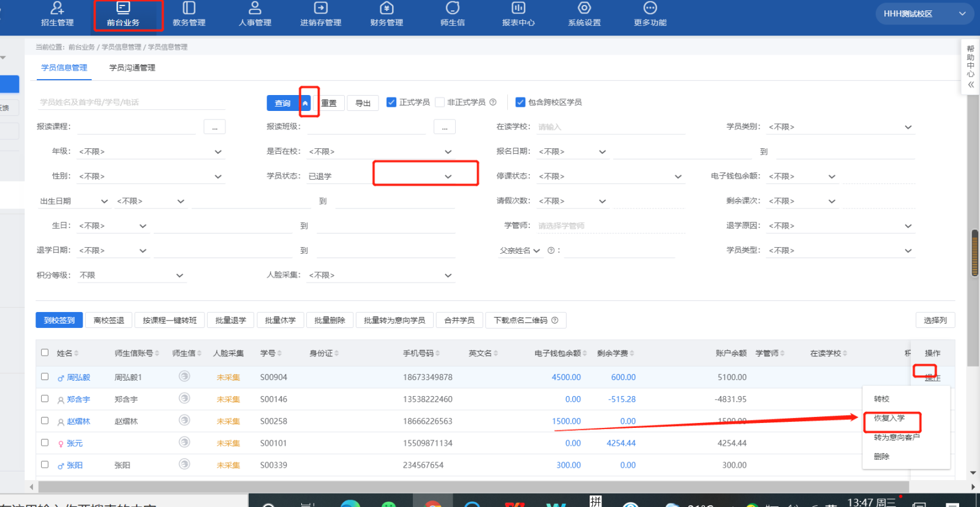Click help icon next to 父亲姓名

(551, 250)
